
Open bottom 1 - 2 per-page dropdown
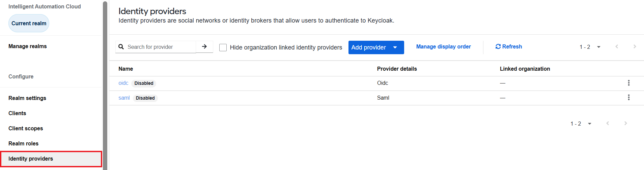pos(581,124)
